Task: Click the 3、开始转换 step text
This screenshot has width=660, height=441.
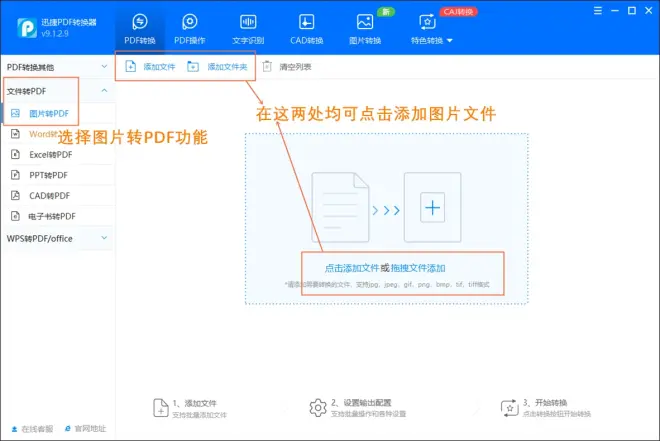Action: 545,403
